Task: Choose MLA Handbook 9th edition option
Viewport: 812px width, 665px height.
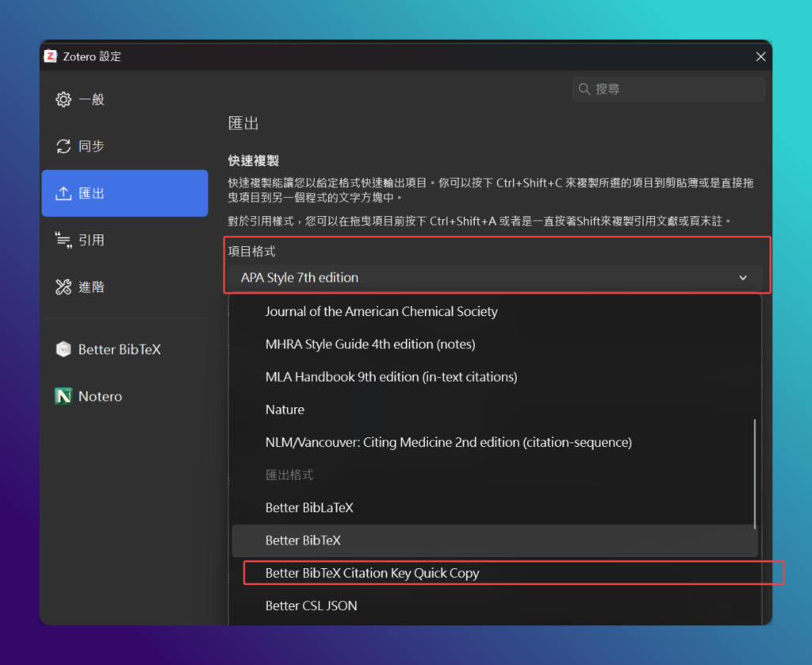Action: 495,377
